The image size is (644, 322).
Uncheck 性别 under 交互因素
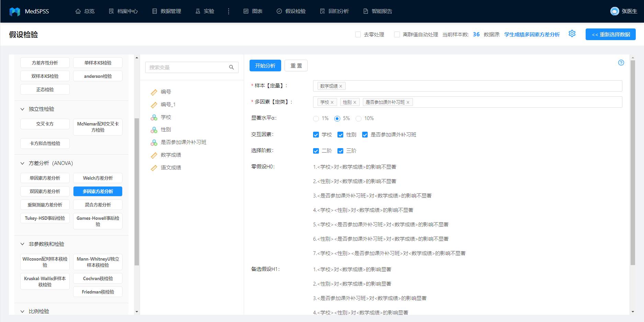pos(341,134)
